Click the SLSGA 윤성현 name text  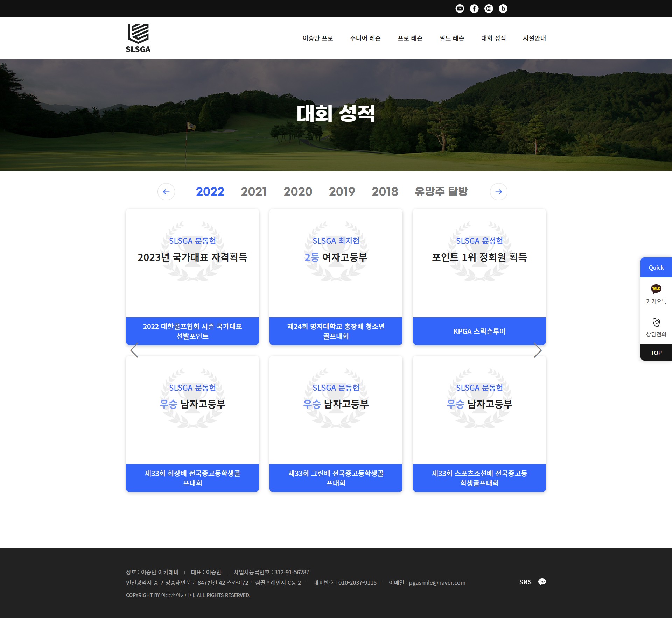pos(479,241)
